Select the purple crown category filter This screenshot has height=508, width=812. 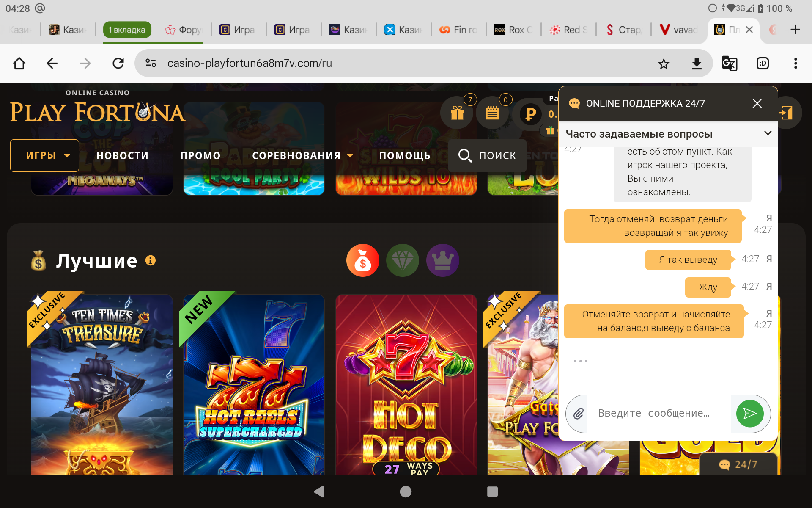pos(442,260)
